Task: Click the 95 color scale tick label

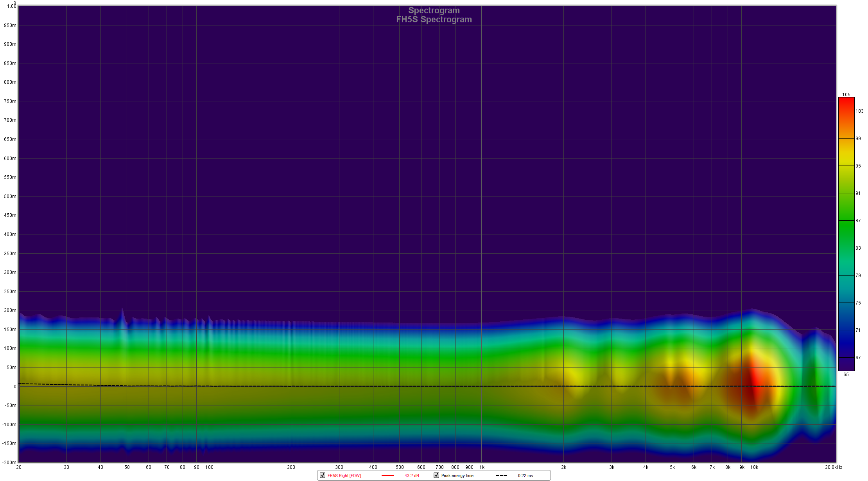Action: [x=858, y=166]
